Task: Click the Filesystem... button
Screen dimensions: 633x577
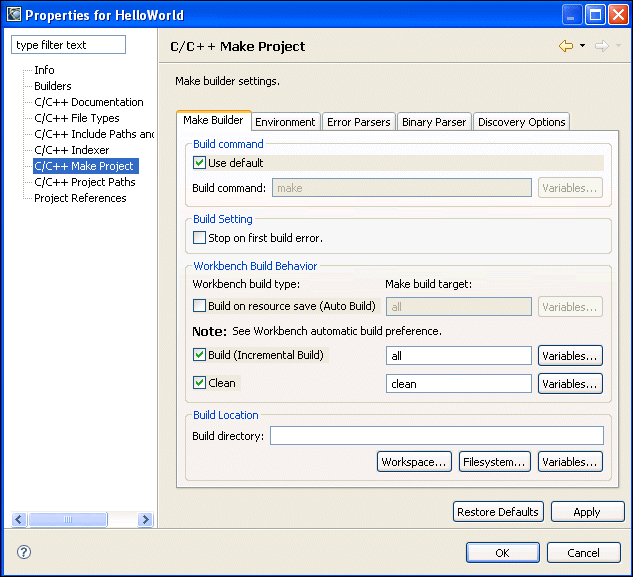Action: (494, 462)
